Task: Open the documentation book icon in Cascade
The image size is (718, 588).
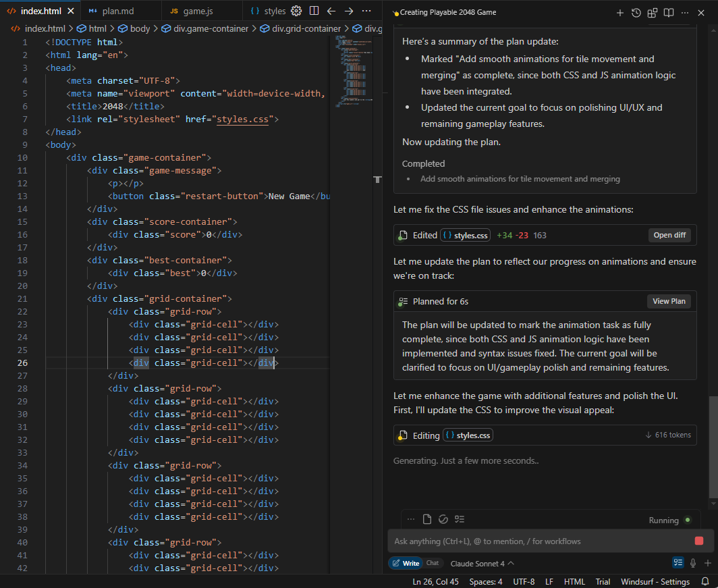Action: [667, 12]
